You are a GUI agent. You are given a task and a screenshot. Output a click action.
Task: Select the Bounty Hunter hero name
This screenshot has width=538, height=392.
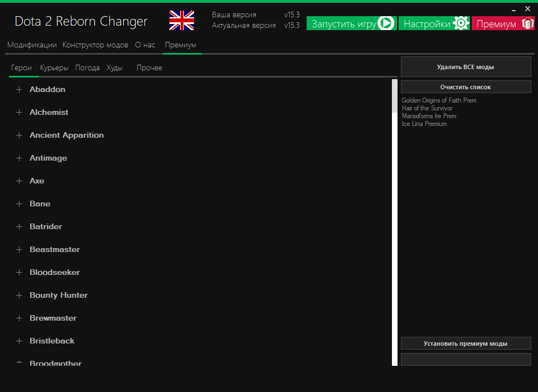(59, 295)
